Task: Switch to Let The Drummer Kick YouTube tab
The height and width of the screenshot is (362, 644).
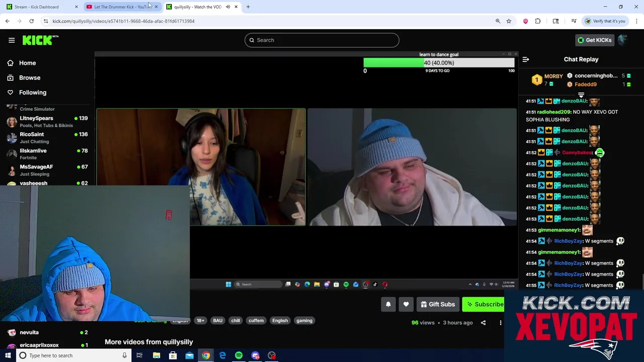Action: (122, 7)
